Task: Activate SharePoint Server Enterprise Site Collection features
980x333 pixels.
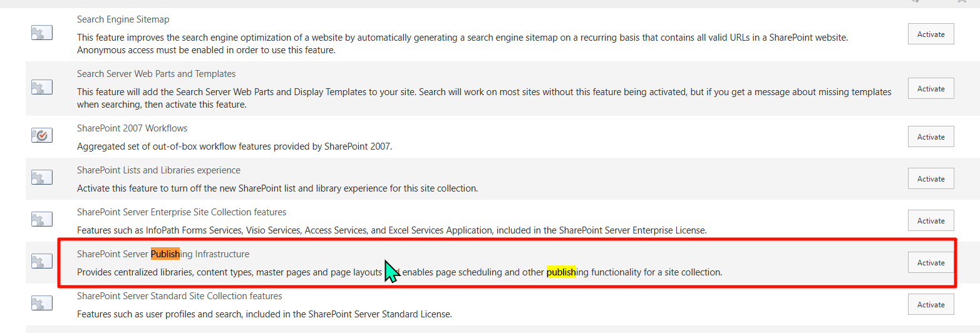Action: [931, 220]
